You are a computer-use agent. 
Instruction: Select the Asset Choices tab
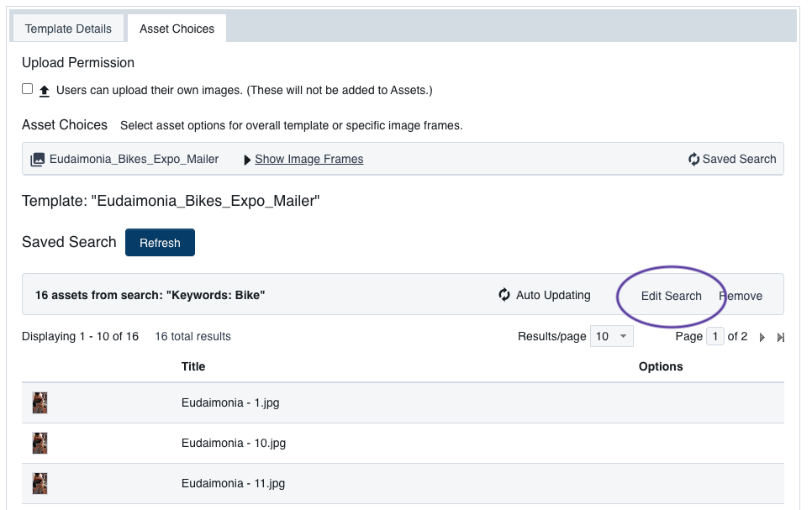[x=177, y=29]
